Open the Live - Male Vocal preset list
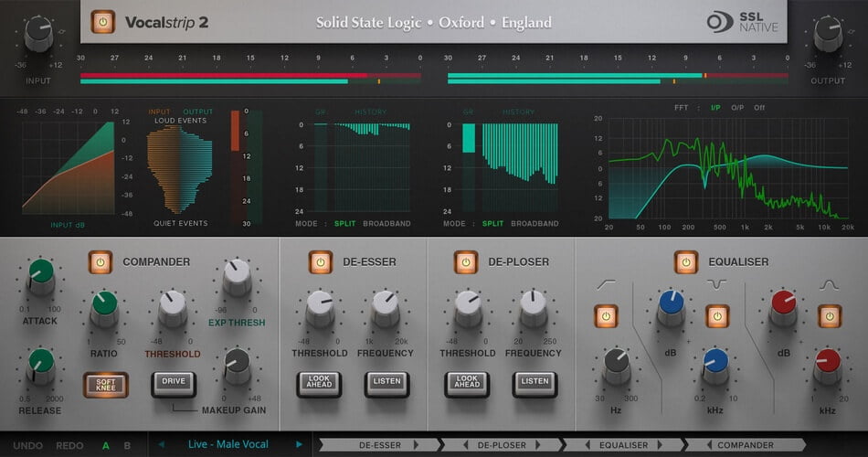 click(x=228, y=445)
